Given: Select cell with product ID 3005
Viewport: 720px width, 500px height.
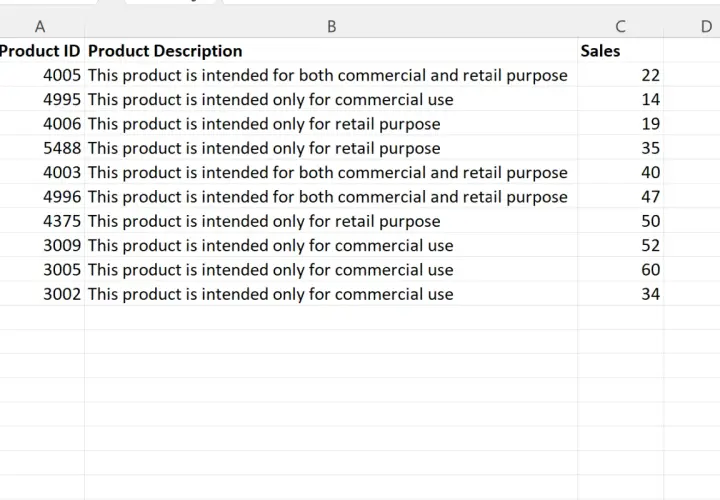Looking at the screenshot, I should click(x=42, y=270).
